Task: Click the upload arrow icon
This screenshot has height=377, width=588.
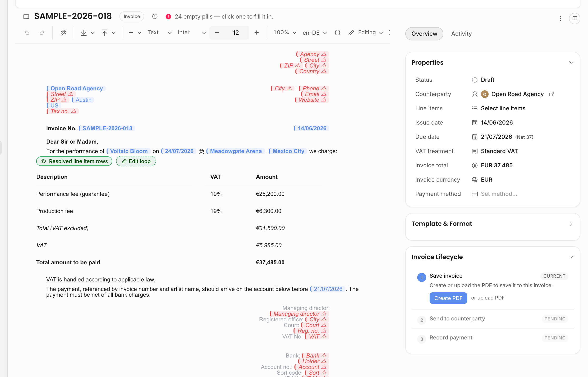Action: click(x=105, y=33)
